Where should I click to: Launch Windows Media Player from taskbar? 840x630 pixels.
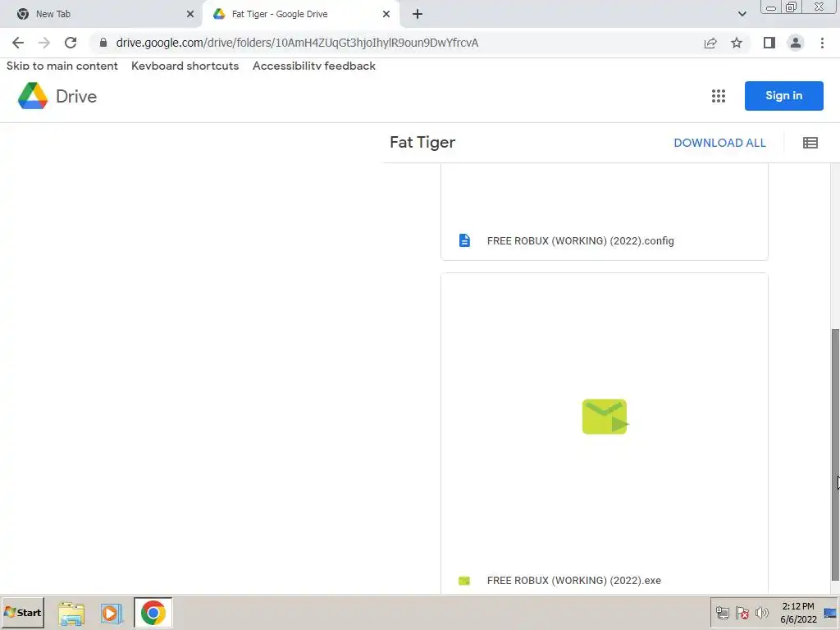112,614
